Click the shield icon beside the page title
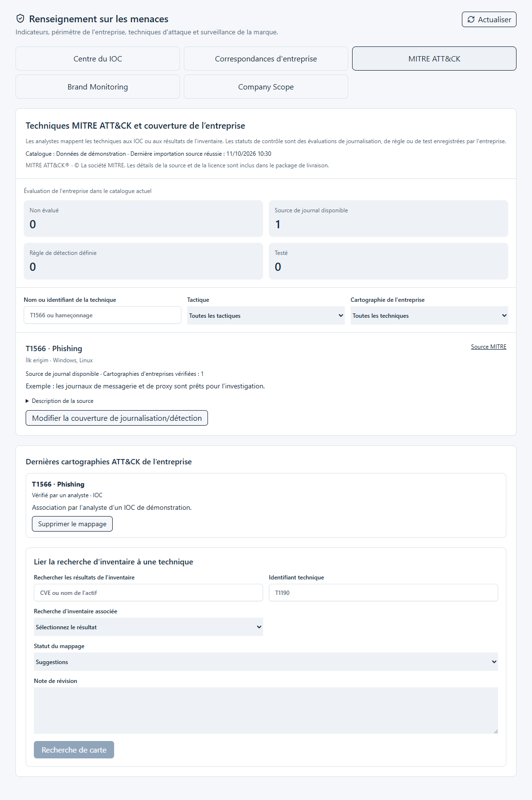This screenshot has height=800, width=532. [x=20, y=19]
